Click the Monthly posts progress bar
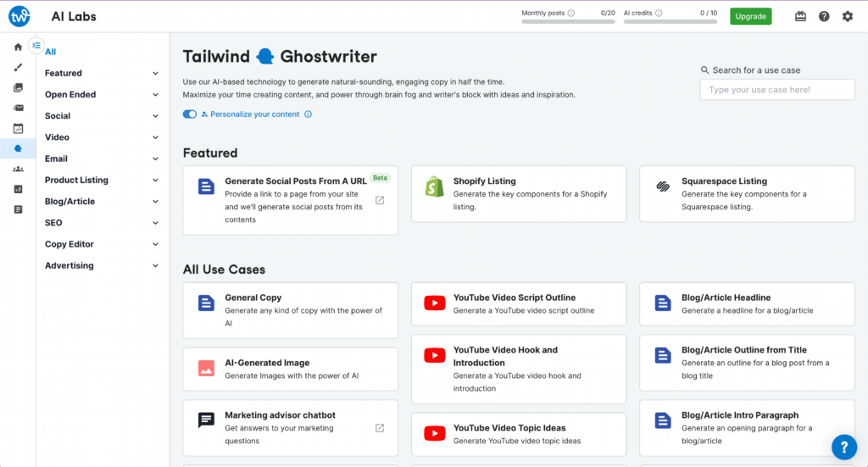 (568, 22)
